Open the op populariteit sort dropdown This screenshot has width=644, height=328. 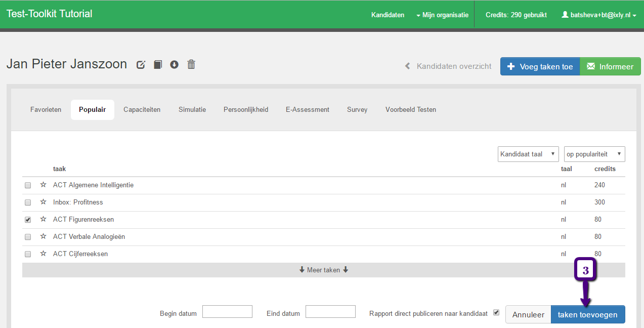coord(594,154)
